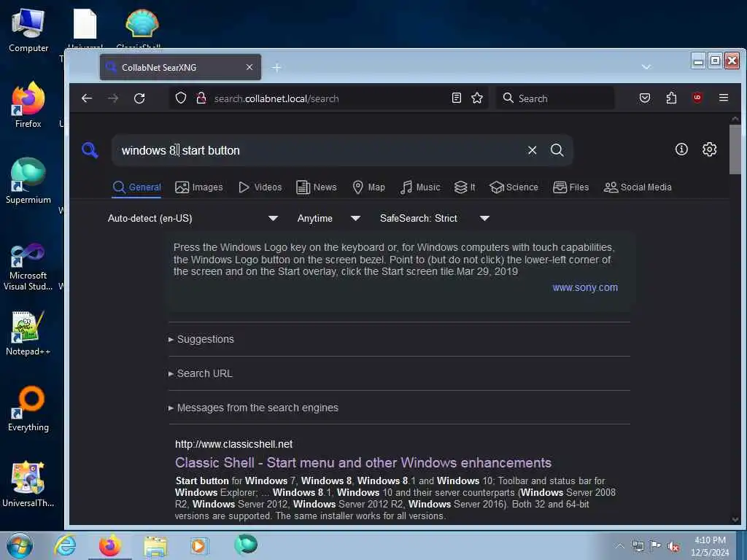Switch to the IT category
747x560 pixels.
(x=465, y=187)
